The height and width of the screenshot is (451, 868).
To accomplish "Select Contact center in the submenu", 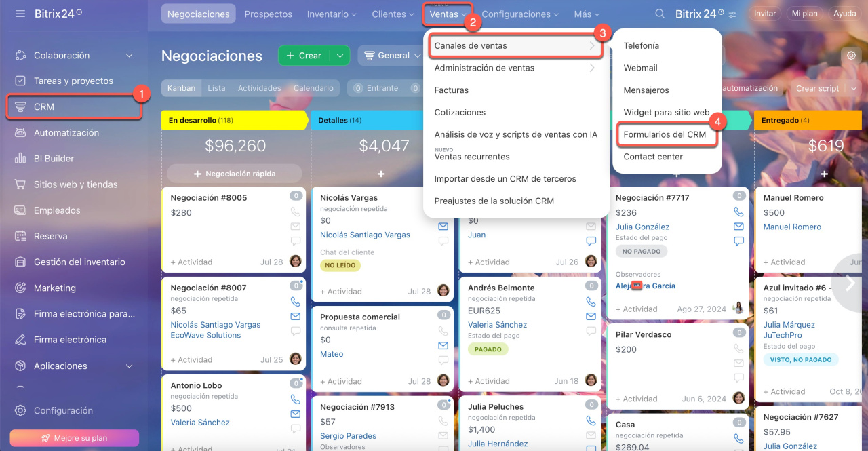I will [653, 157].
